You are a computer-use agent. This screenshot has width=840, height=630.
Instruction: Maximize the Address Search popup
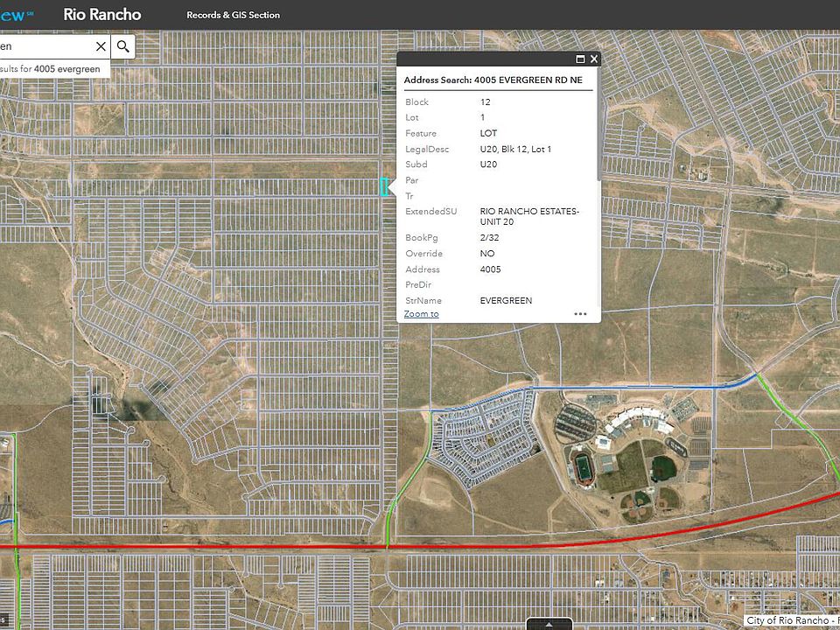[580, 59]
